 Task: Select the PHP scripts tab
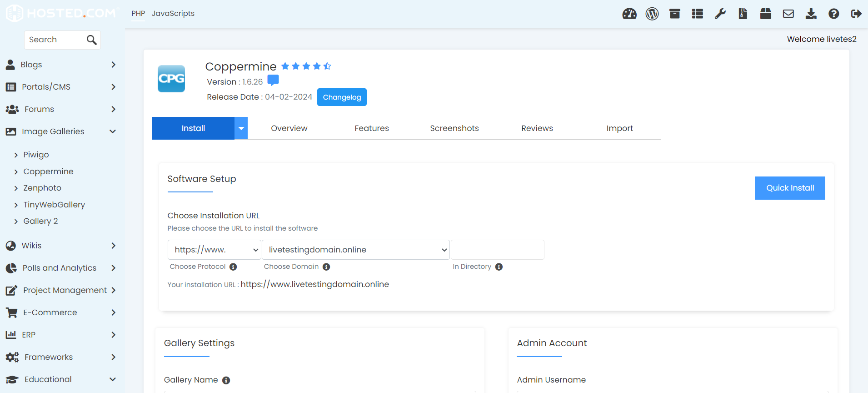click(x=138, y=14)
